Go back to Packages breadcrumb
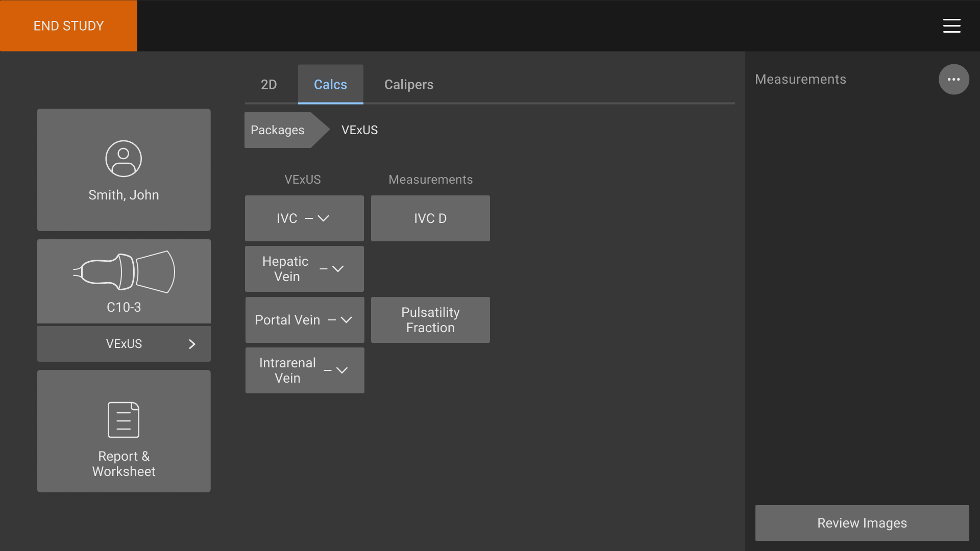 coord(278,130)
